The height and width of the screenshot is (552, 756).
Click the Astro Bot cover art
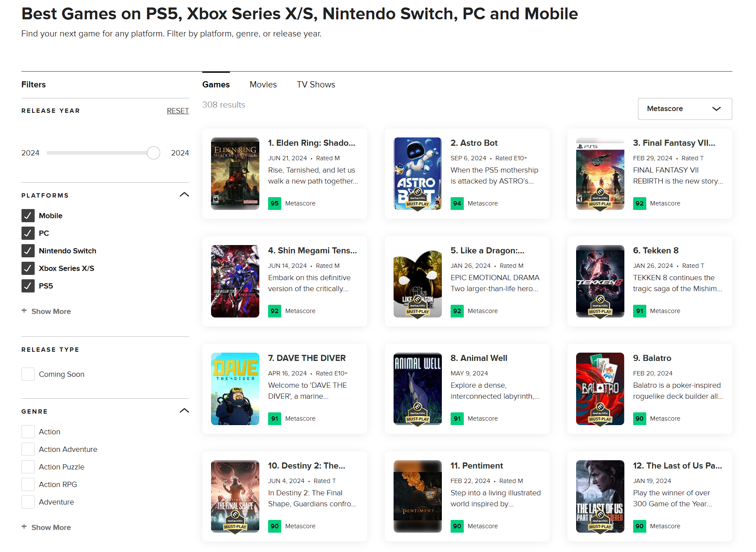tap(417, 173)
